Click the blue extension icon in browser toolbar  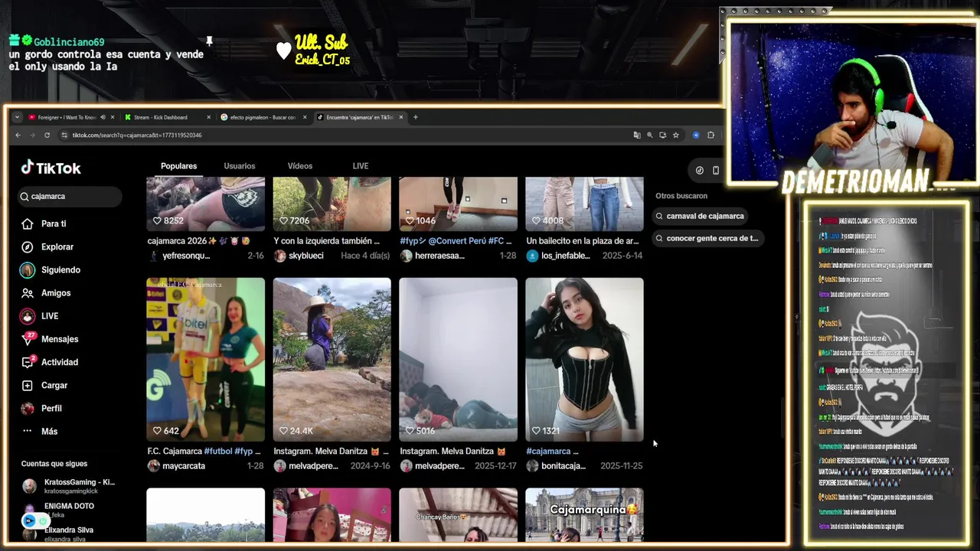click(696, 135)
